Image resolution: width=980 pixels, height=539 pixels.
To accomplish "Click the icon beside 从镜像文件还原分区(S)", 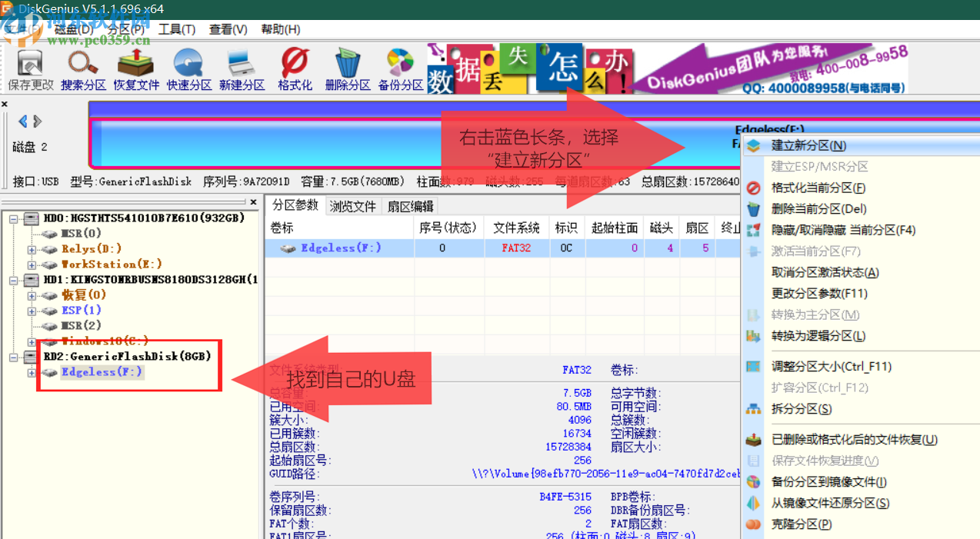I will tap(754, 503).
